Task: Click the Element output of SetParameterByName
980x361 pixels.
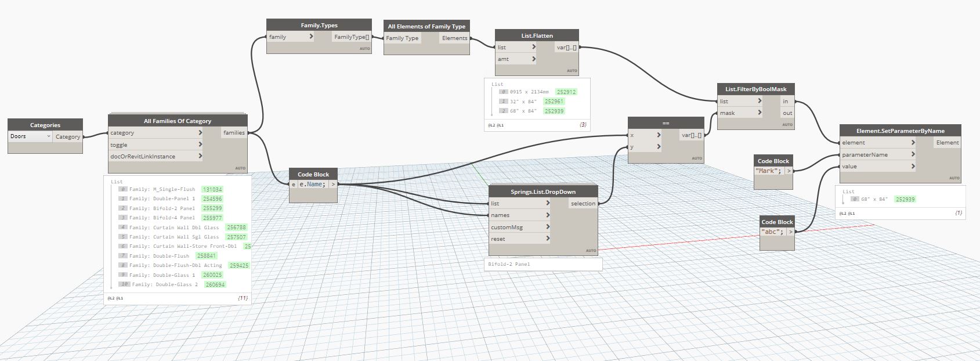Action: tap(947, 143)
